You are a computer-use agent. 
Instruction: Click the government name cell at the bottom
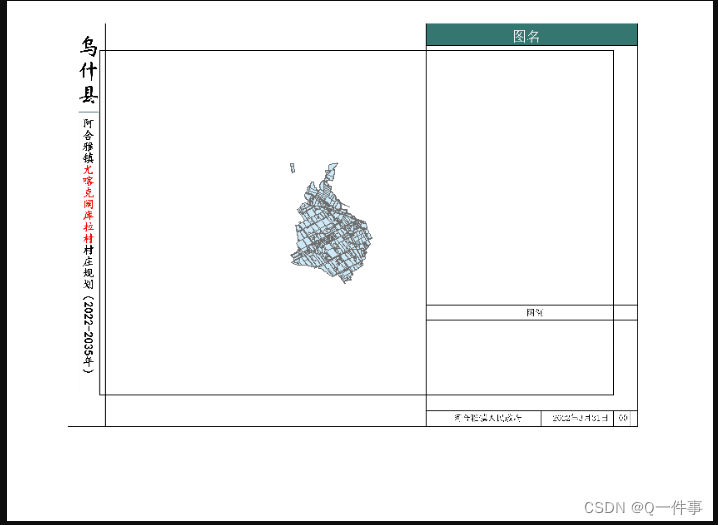click(484, 418)
